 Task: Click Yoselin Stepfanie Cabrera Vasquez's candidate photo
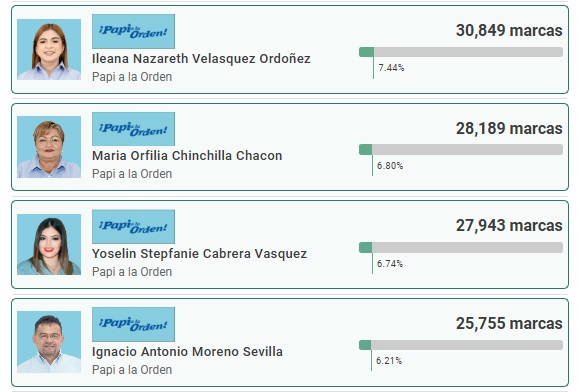(x=49, y=244)
